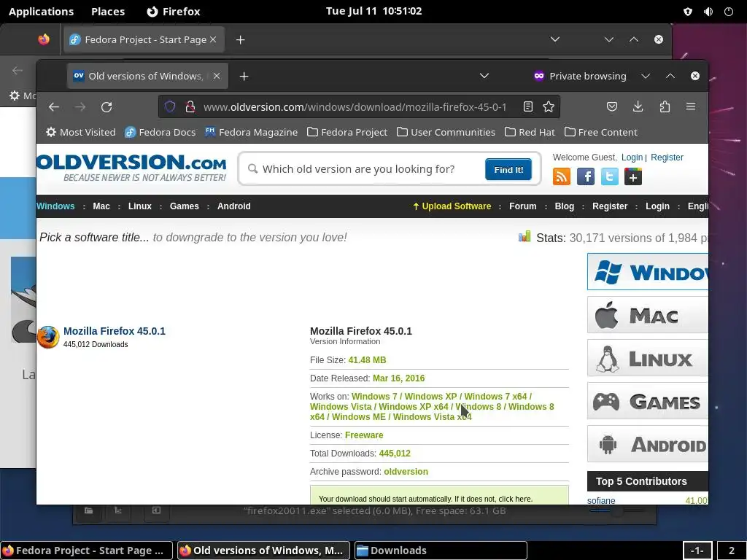
Task: Click the Linux platform banner
Action: coord(648,358)
